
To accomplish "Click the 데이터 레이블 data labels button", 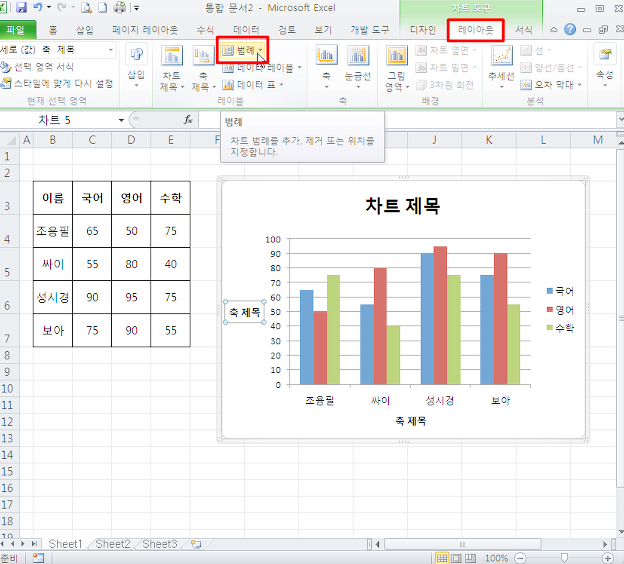I will click(261, 68).
